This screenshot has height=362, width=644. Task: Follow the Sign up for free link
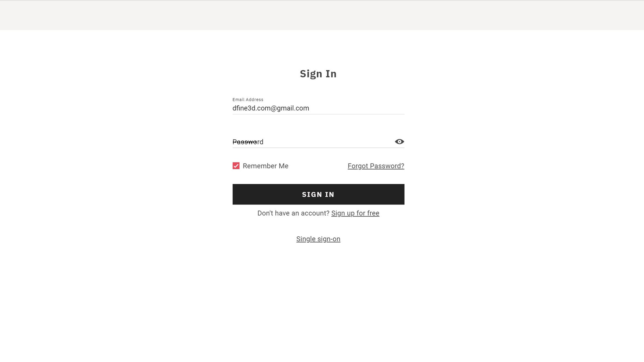coord(355,213)
